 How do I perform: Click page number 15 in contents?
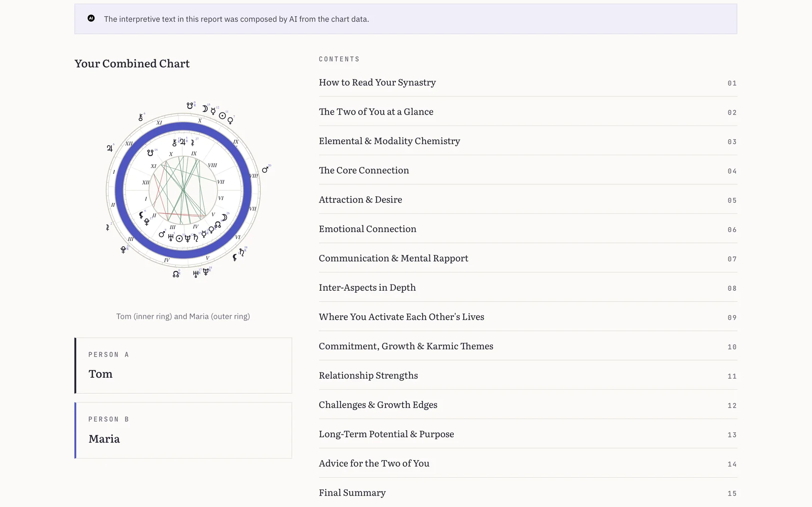click(x=732, y=494)
